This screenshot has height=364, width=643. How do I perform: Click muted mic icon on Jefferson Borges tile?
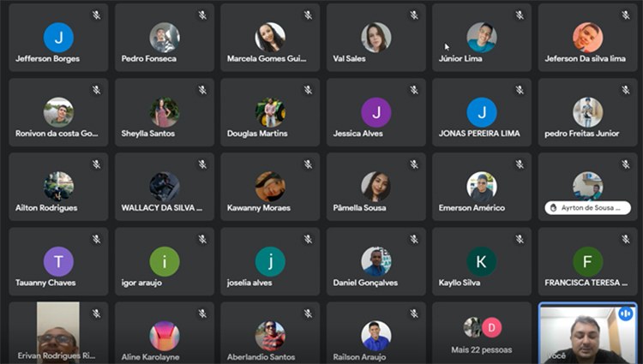(x=96, y=15)
